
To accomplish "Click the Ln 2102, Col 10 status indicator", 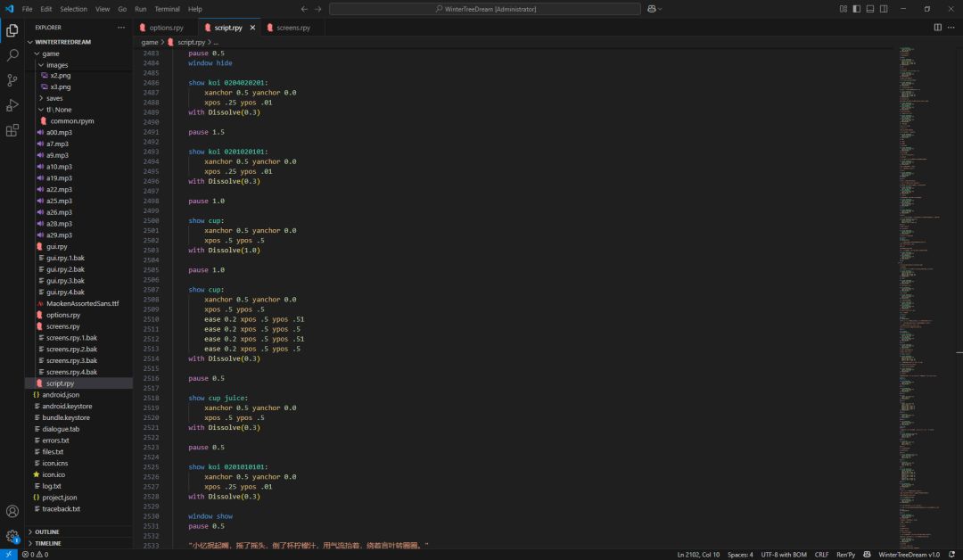I will [698, 555].
